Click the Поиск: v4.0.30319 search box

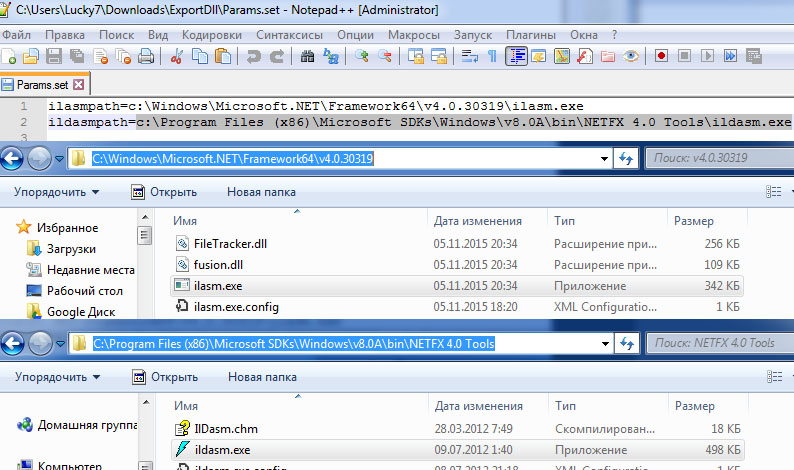point(720,159)
